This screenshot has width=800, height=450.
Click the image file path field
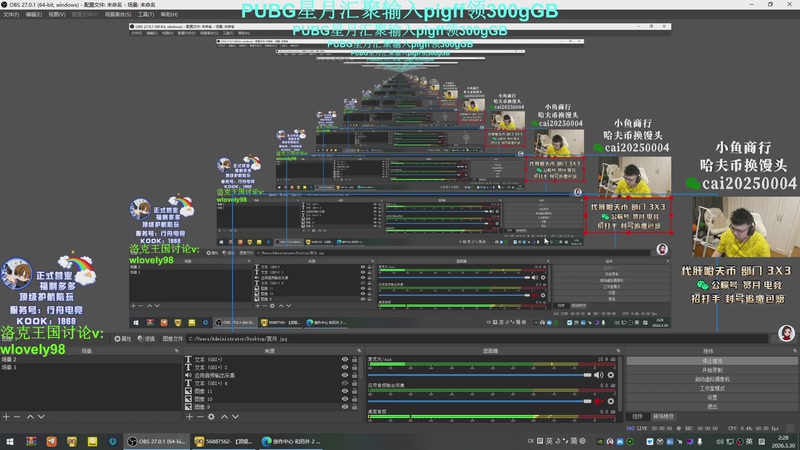click(x=477, y=339)
